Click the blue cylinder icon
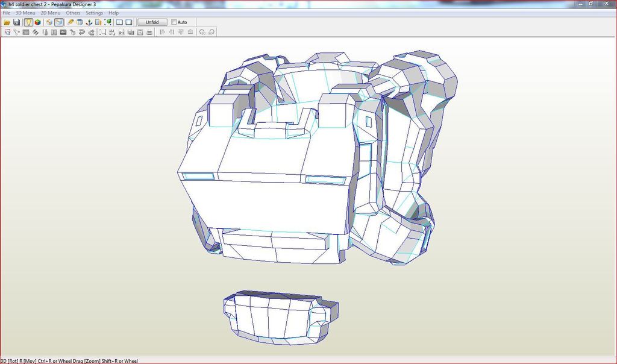 (80, 22)
